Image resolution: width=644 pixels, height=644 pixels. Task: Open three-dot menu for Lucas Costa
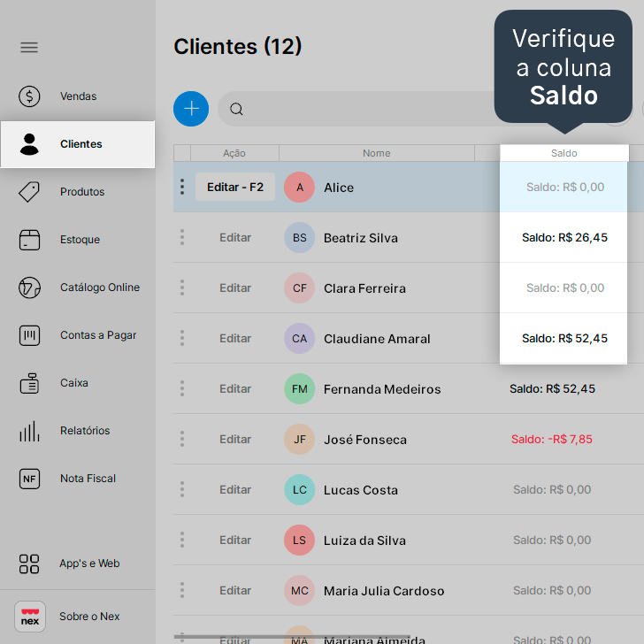coord(182,489)
